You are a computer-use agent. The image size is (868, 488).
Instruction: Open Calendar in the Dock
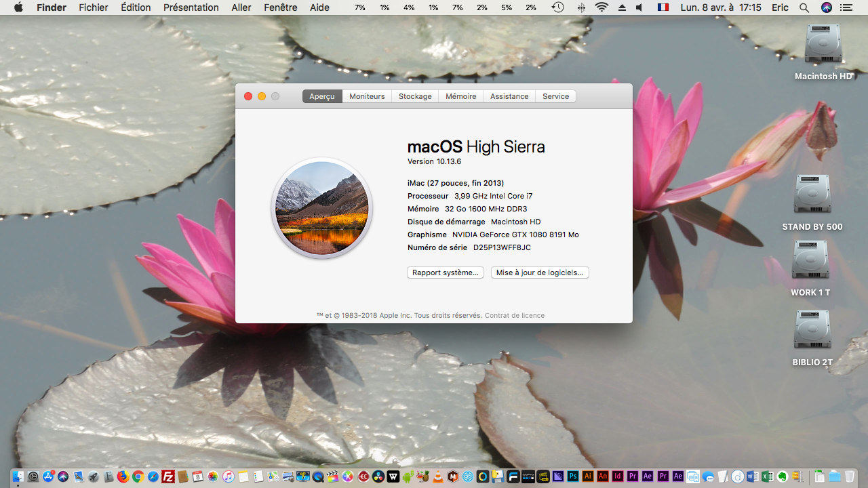pos(197,476)
